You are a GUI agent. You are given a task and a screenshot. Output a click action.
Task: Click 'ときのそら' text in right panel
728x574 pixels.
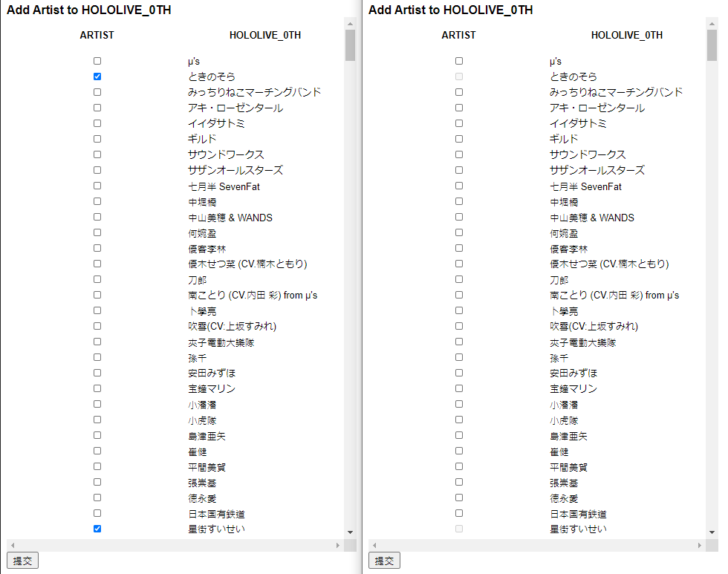click(573, 76)
